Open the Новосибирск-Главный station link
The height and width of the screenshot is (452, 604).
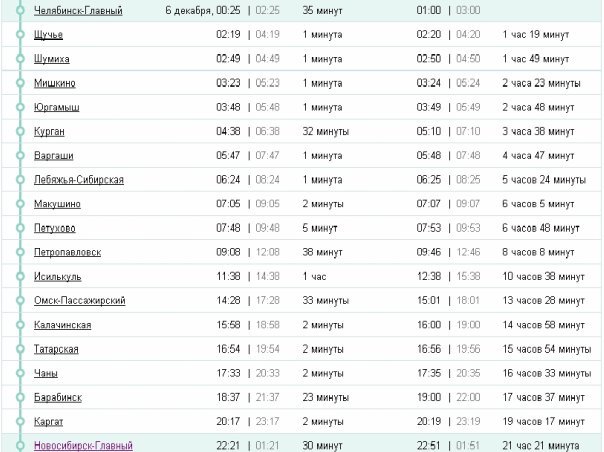(x=82, y=445)
